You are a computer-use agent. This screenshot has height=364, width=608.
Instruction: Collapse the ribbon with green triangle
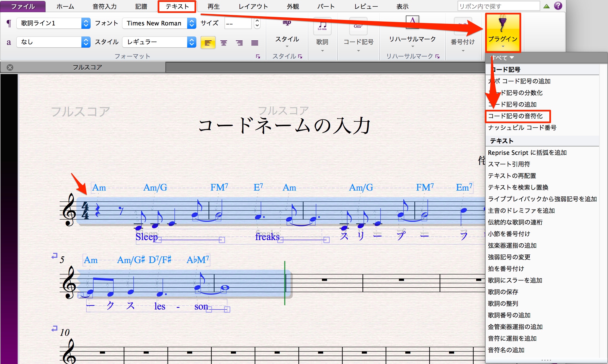coord(547,6)
